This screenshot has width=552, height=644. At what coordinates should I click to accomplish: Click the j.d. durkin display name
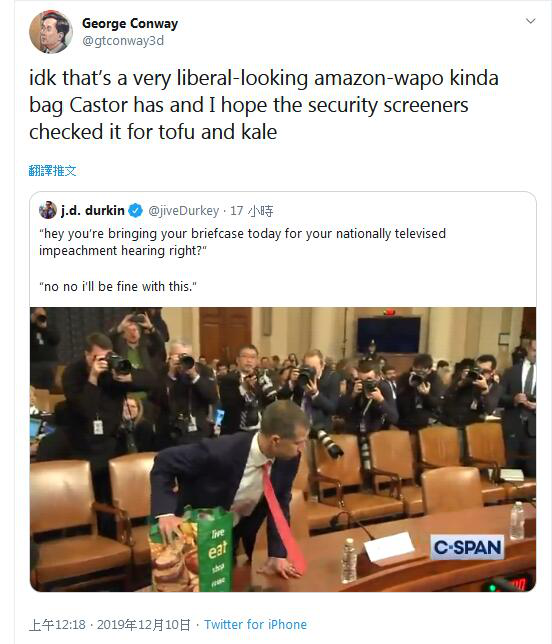92,210
